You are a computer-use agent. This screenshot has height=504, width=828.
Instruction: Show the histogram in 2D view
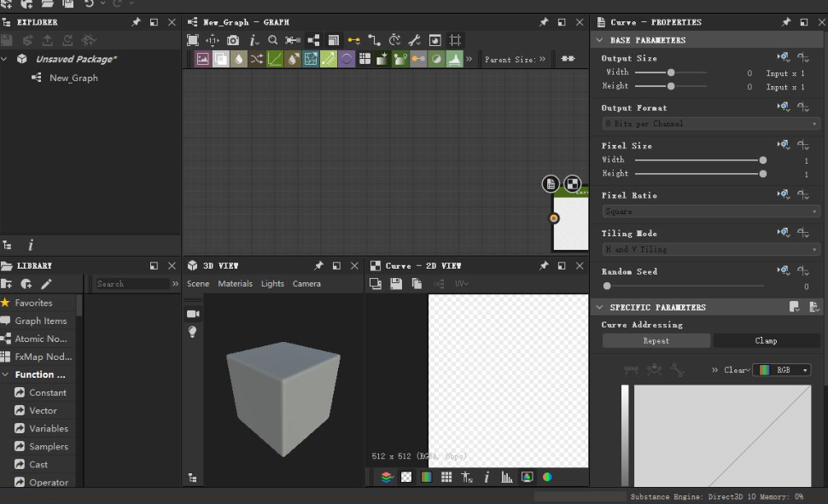[507, 477]
